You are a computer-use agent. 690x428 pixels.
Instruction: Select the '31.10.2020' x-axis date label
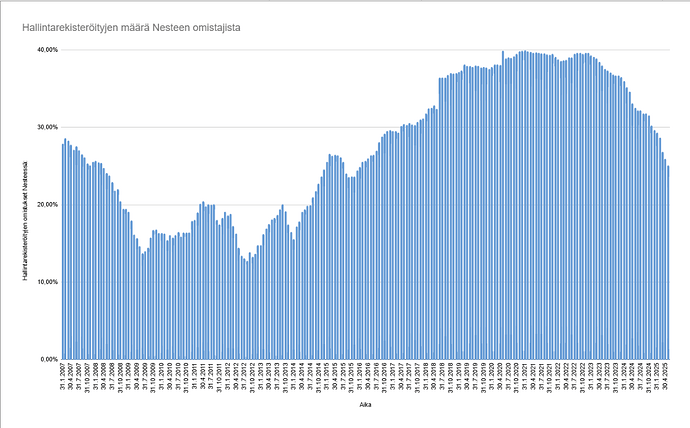point(517,378)
